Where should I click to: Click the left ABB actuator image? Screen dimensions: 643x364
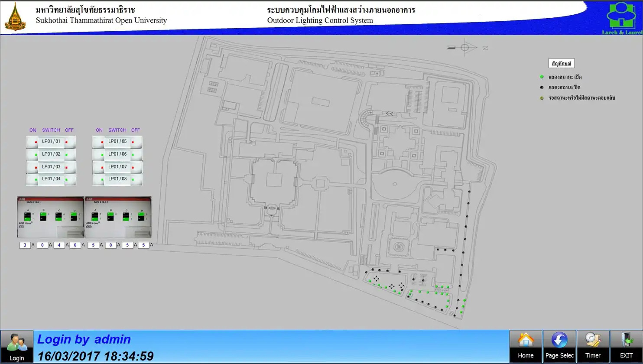click(51, 217)
